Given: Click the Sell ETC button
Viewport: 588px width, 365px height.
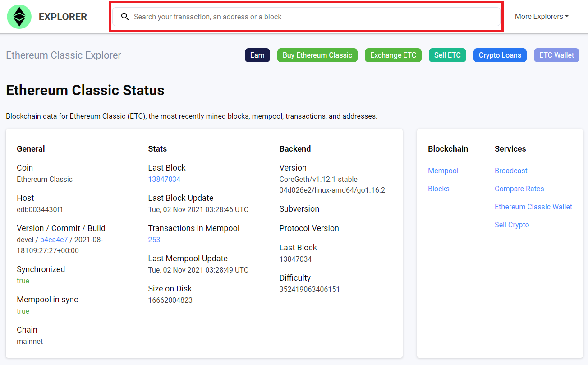Looking at the screenshot, I should coord(447,55).
